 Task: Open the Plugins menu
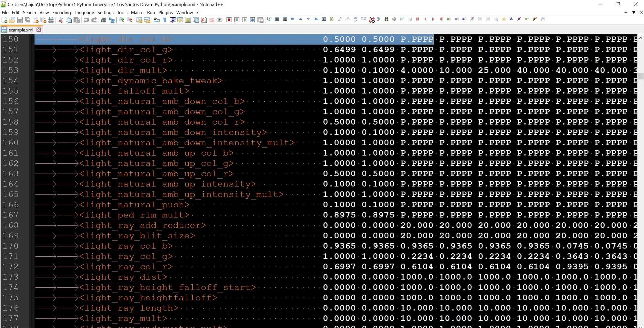[x=165, y=13]
